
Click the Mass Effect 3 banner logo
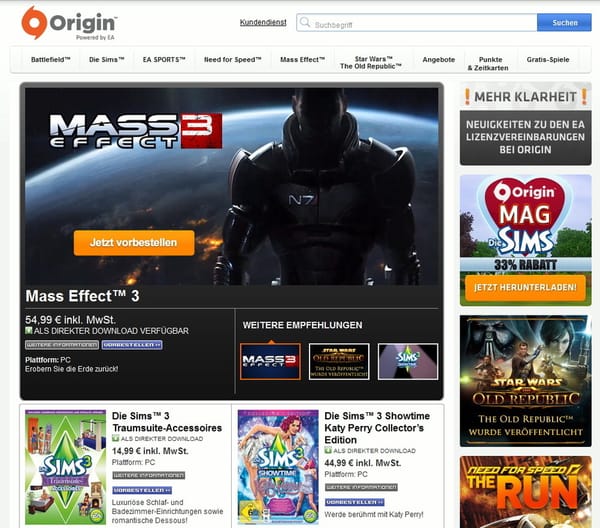[136, 130]
